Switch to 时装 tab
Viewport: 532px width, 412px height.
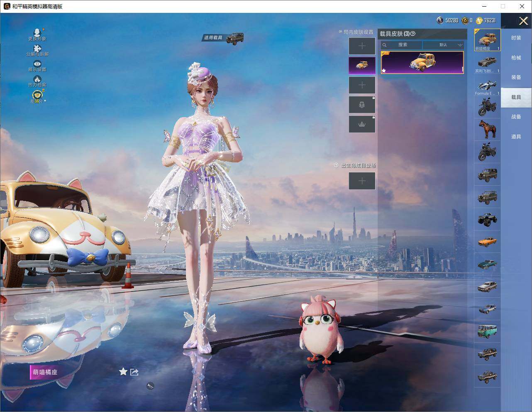click(x=516, y=38)
